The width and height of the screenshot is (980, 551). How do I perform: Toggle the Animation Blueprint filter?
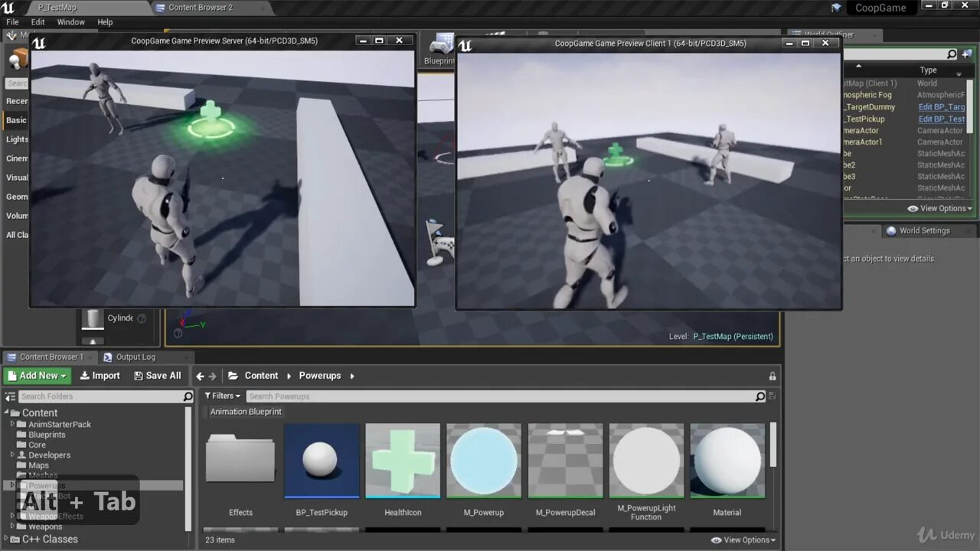coord(246,412)
